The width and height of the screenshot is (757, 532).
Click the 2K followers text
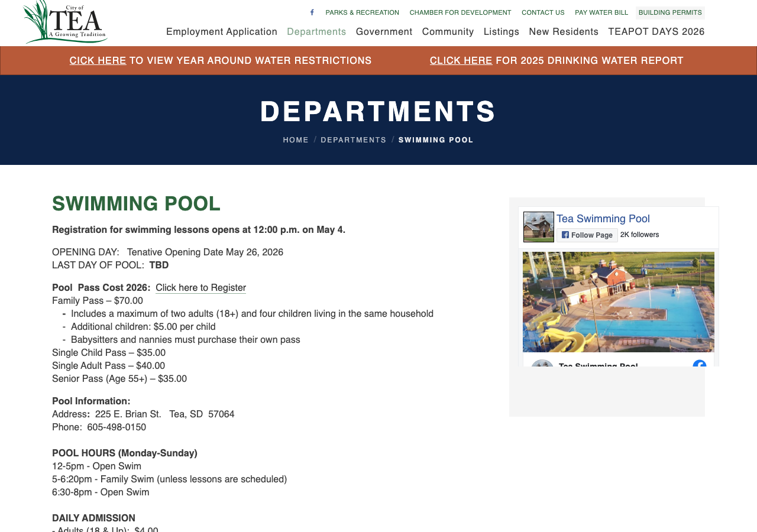pyautogui.click(x=639, y=235)
